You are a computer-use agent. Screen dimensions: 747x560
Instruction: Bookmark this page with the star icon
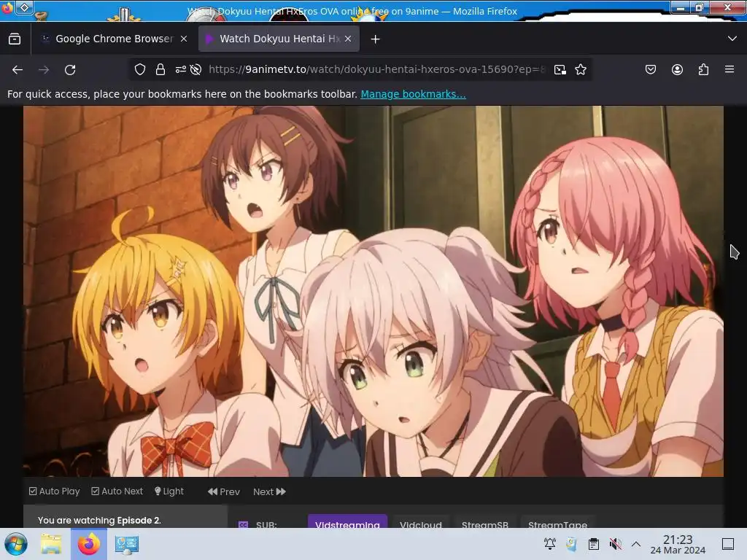pos(581,69)
